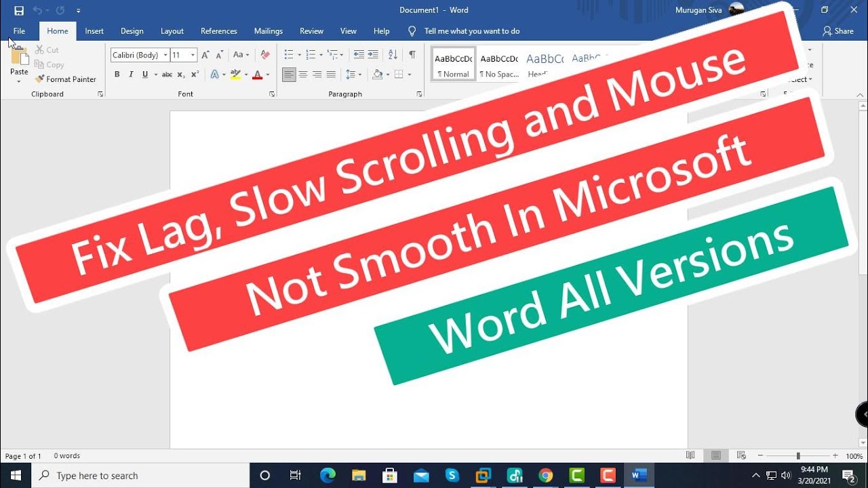Image resolution: width=868 pixels, height=488 pixels.
Task: Apply the Normal style
Action: coord(454,64)
